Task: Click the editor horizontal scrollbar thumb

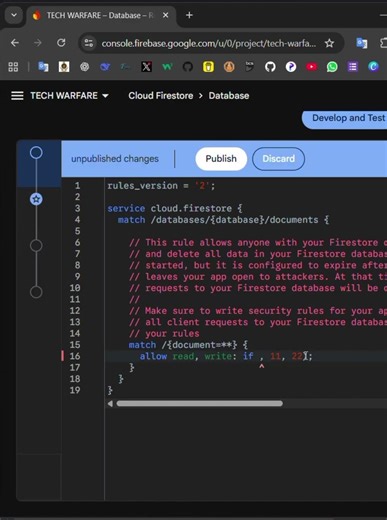Action: [x=199, y=404]
